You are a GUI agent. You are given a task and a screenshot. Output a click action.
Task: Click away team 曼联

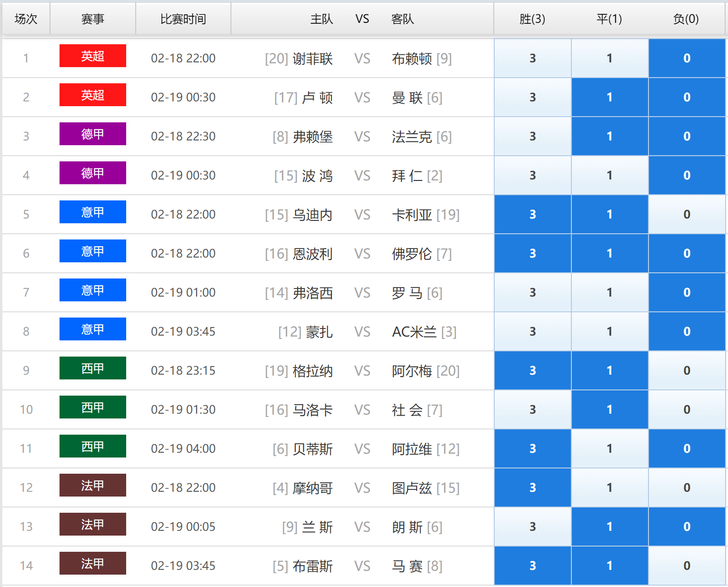click(x=407, y=98)
